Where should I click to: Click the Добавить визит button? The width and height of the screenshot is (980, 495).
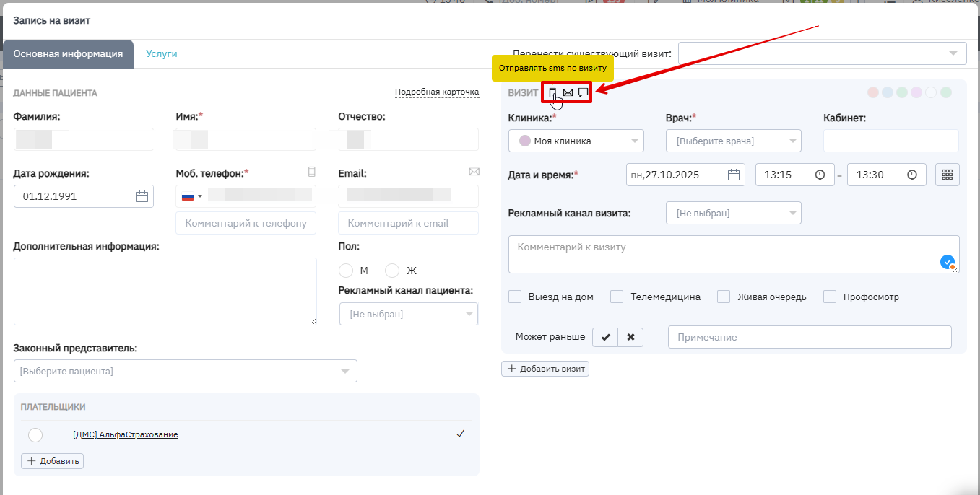tap(545, 369)
